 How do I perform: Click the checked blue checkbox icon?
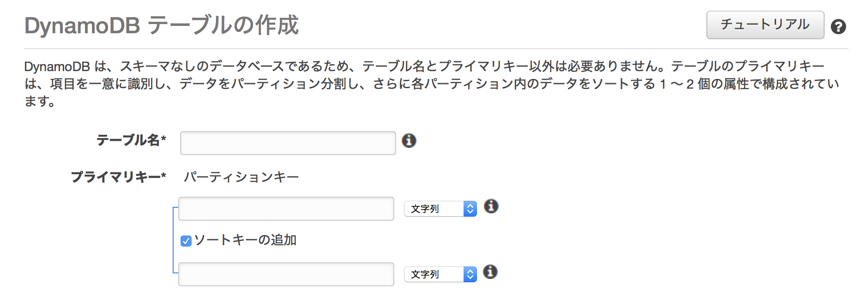point(186,241)
